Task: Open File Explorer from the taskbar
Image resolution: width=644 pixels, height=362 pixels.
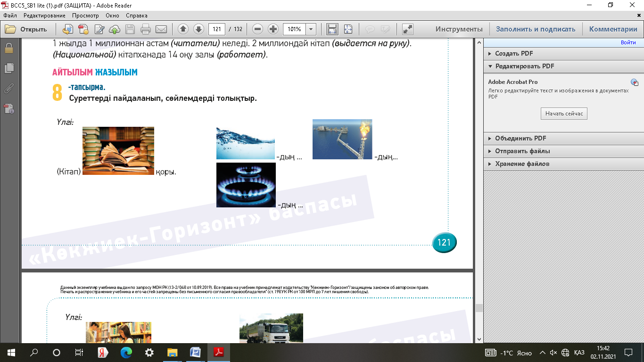Action: click(x=173, y=352)
